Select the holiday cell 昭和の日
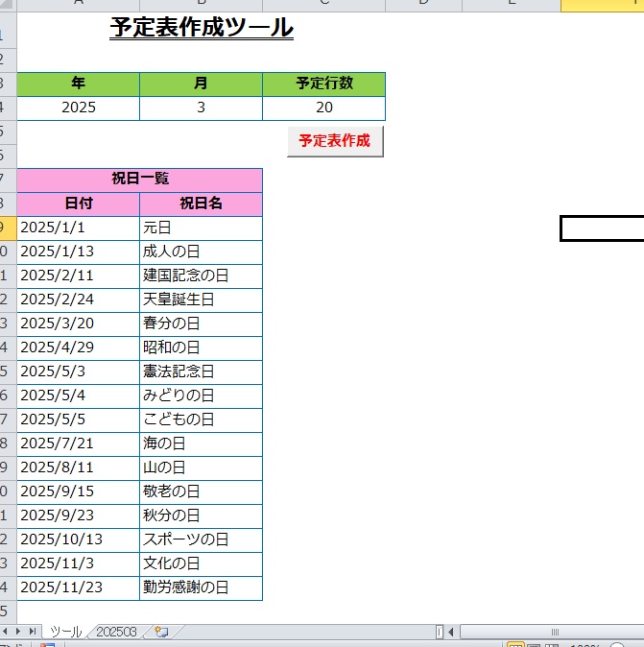The height and width of the screenshot is (647, 644). pos(201,347)
